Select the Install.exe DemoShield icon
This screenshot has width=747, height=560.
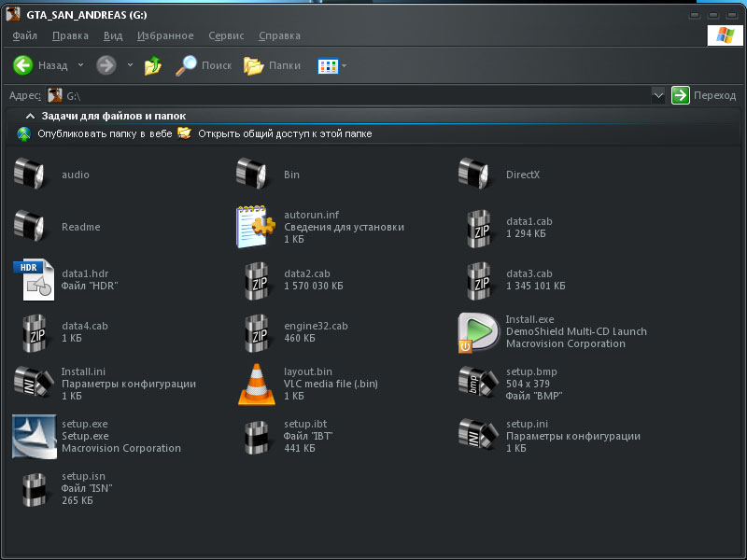[x=478, y=331]
